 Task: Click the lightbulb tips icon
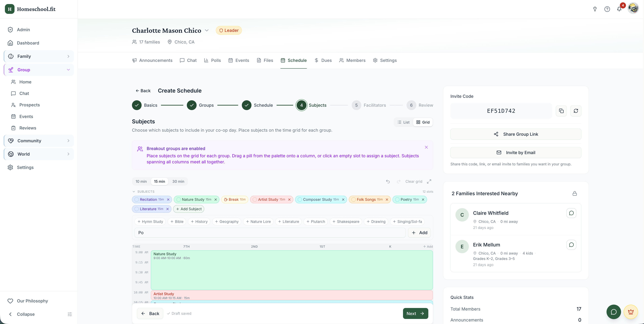[x=595, y=9]
